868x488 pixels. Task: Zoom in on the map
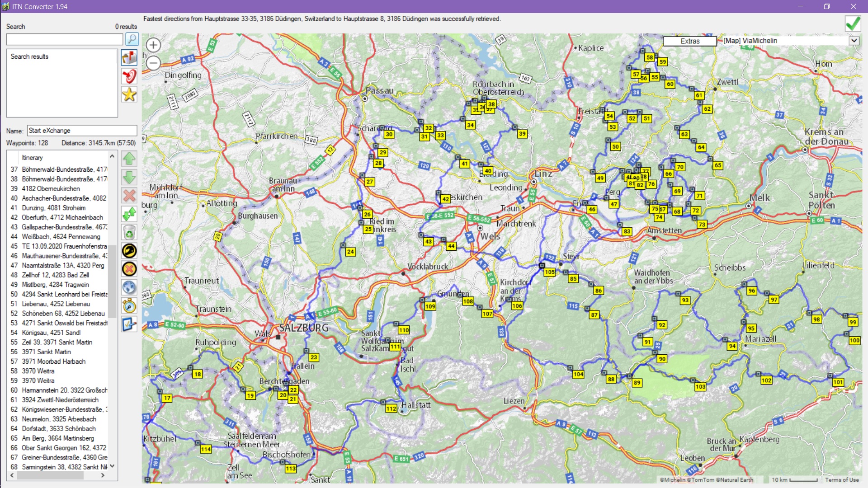coord(153,45)
